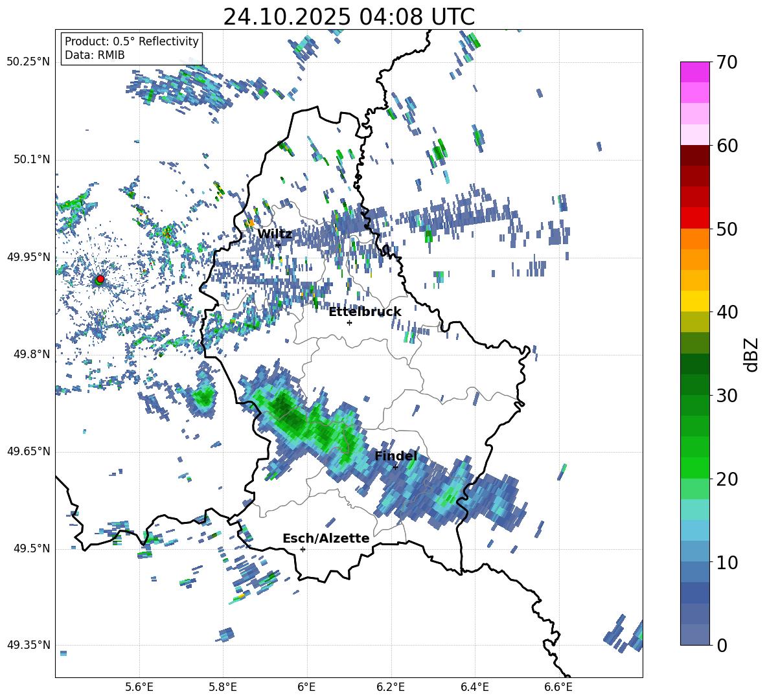This screenshot has height=700, width=767.
Task: Click the 49.8°N latitude label
Action: pos(31,354)
